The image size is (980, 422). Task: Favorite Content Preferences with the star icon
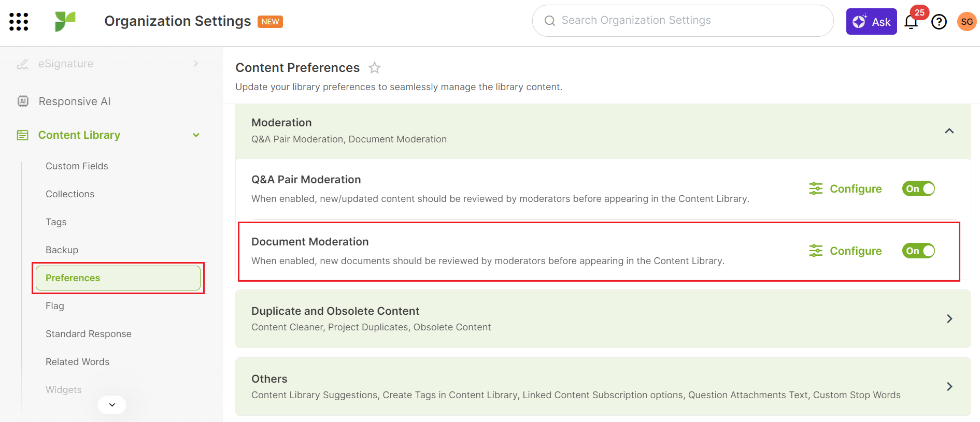pyautogui.click(x=375, y=68)
